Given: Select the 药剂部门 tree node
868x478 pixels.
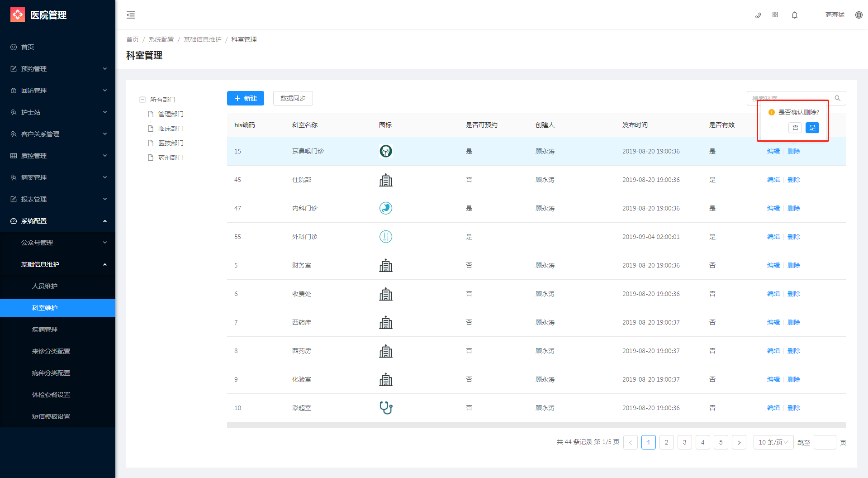Looking at the screenshot, I should (x=171, y=158).
